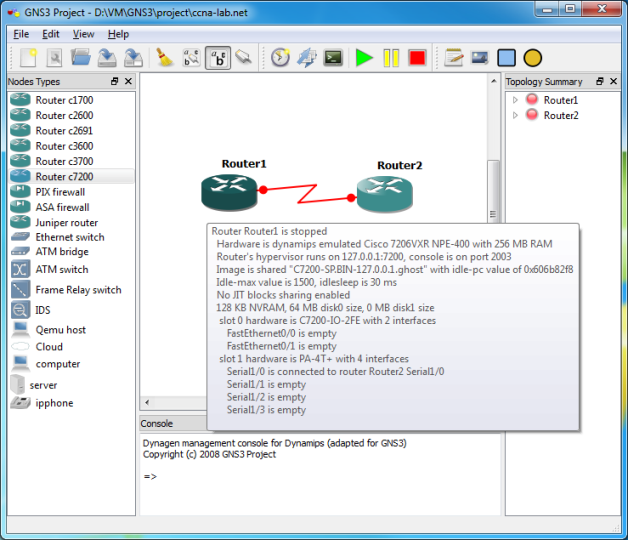Select Router2 entry in Topology Summary
This screenshot has width=628, height=540.
(x=561, y=115)
